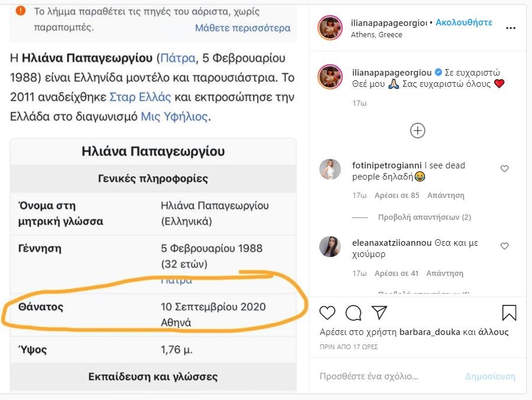Viewport: 532px width, 400px height.
Task: Reply to eleanaxatziioannou's comment
Action: [446, 274]
